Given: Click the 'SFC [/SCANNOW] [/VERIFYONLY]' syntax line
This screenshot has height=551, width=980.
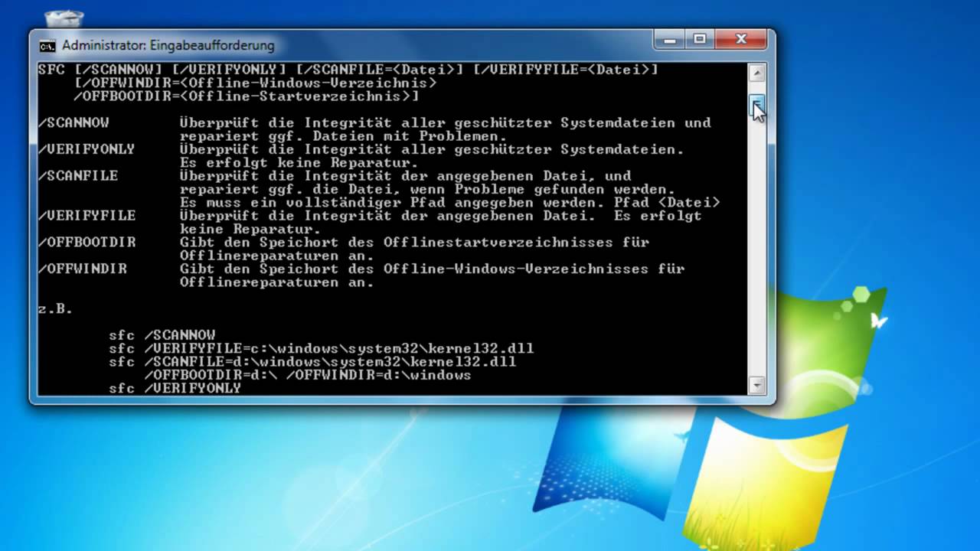Looking at the screenshot, I should pyautogui.click(x=348, y=70).
